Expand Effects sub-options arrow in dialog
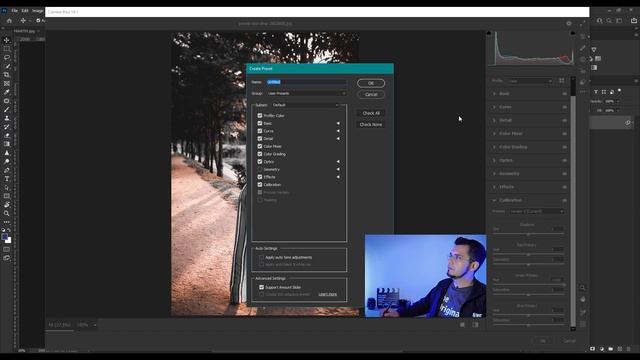The width and height of the screenshot is (640, 360). click(338, 177)
